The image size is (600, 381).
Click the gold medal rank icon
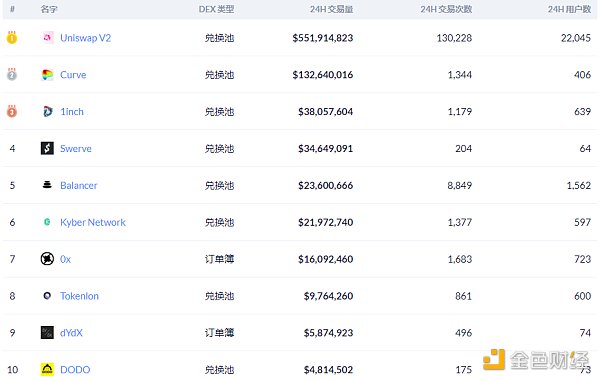[x=12, y=37]
